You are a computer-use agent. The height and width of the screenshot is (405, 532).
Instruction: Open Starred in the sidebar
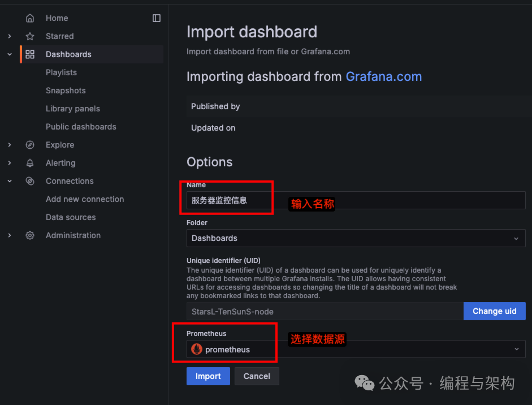click(x=60, y=36)
